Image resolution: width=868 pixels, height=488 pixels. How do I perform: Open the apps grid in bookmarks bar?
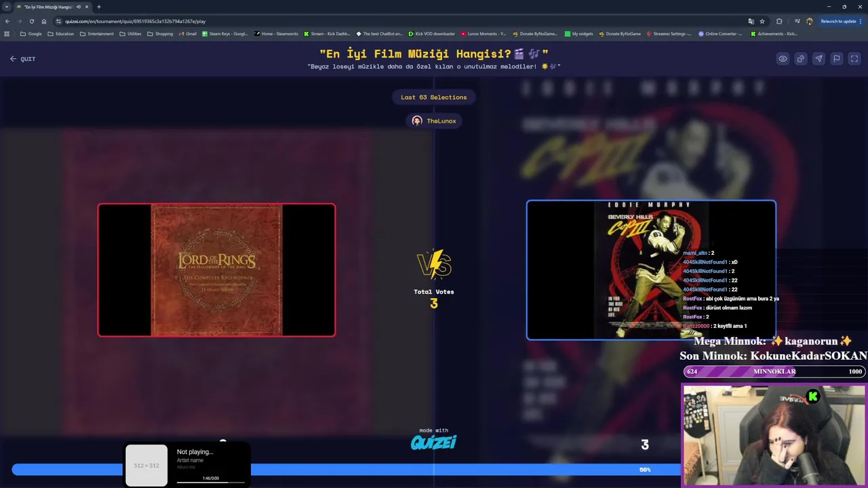[x=7, y=34]
